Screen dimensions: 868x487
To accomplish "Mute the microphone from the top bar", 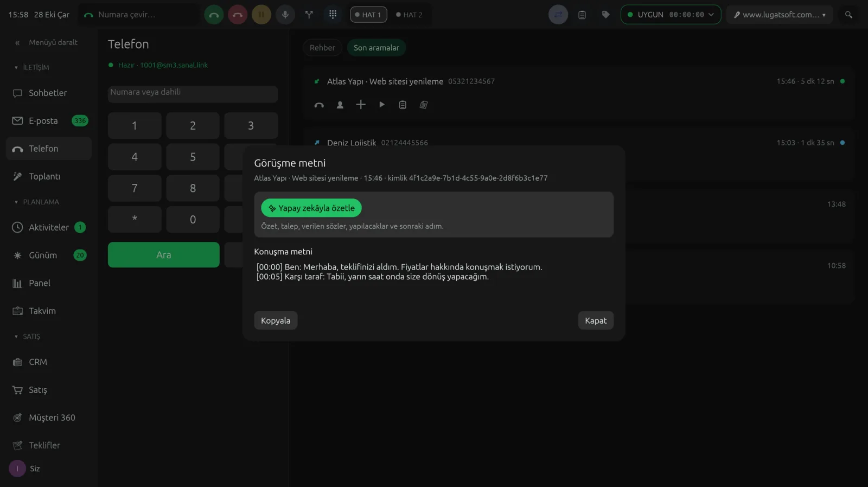I will (285, 15).
